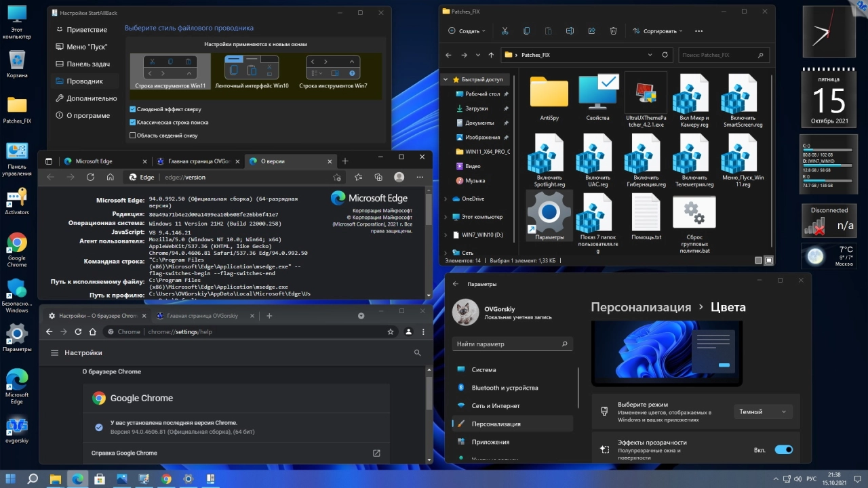
Task: Open Система in Settings sidebar
Action: click(513, 370)
